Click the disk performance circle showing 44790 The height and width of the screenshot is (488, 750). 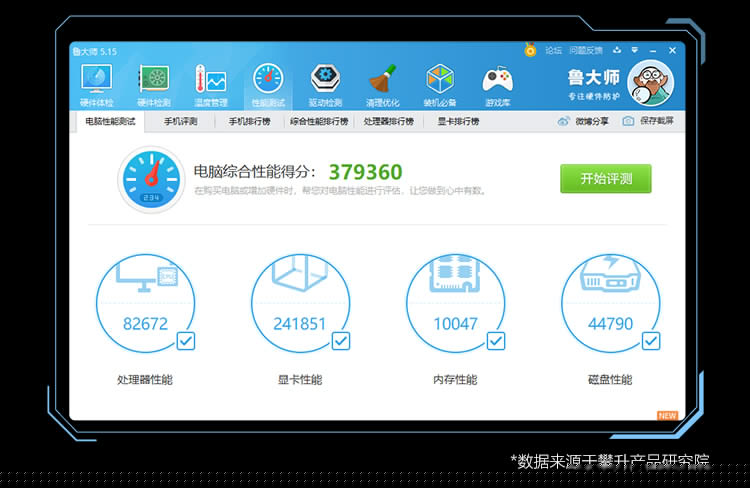(610, 303)
